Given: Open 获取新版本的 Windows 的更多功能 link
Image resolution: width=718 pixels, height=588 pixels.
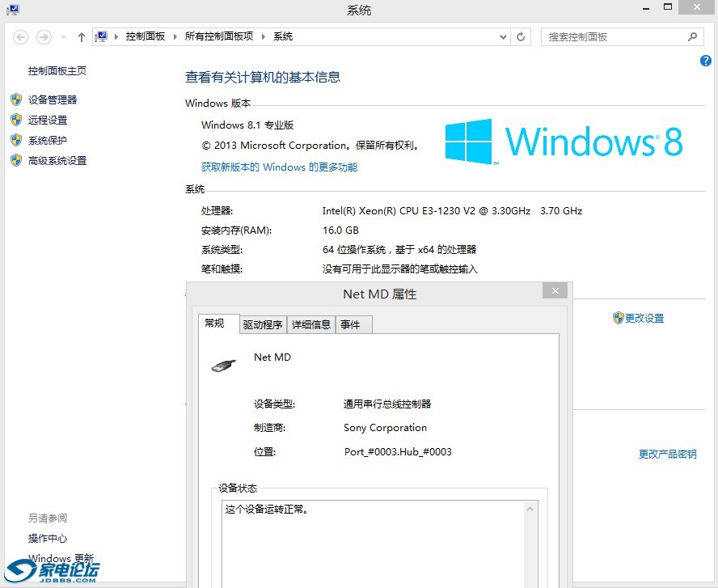Looking at the screenshot, I should [x=279, y=167].
